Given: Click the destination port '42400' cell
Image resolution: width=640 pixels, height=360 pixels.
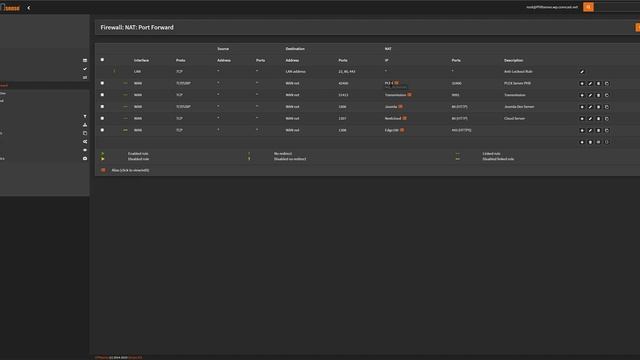Looking at the screenshot, I should tap(343, 83).
